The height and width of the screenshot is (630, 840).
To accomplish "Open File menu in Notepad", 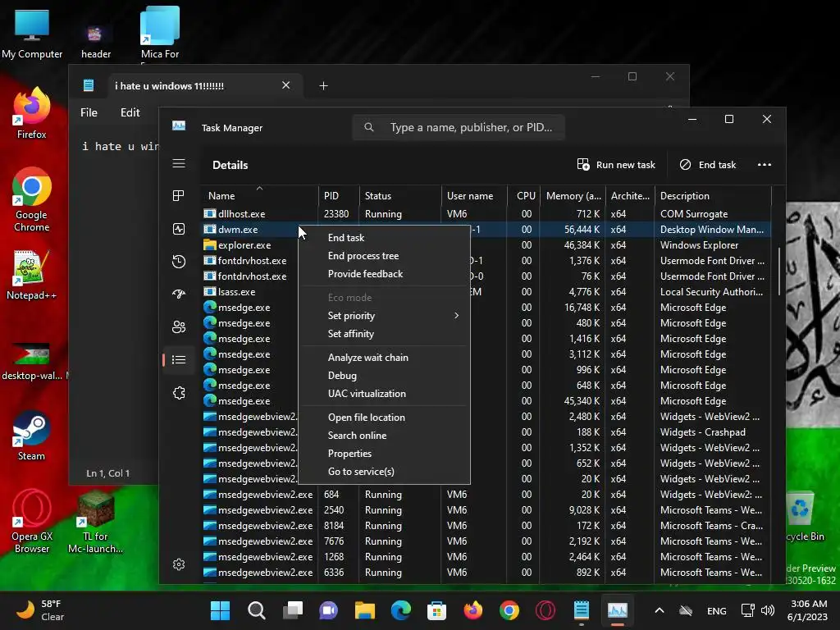I will [89, 112].
